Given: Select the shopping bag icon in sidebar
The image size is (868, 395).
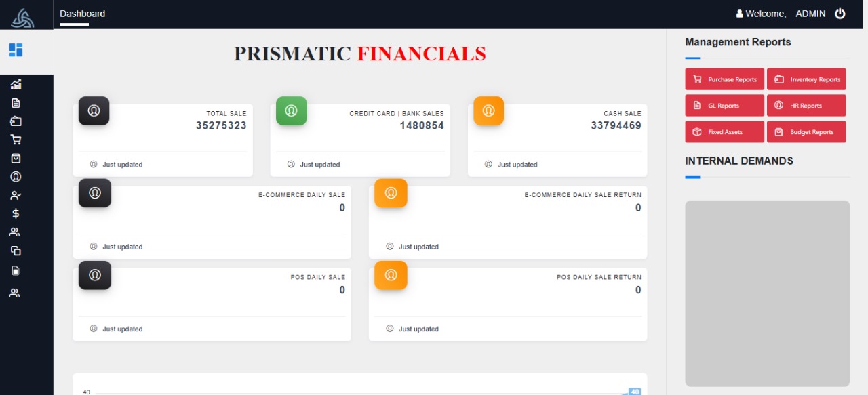Looking at the screenshot, I should click(x=16, y=158).
